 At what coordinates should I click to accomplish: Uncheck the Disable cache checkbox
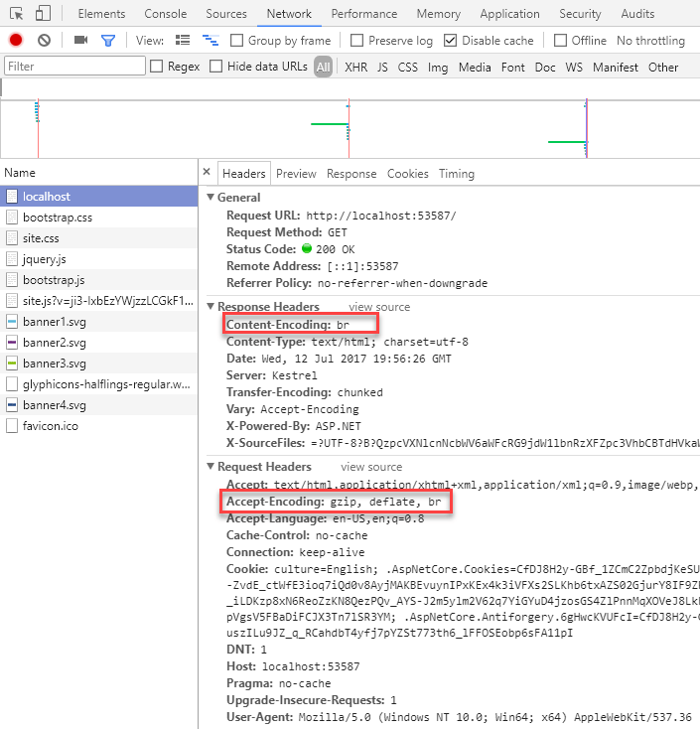pos(451,41)
